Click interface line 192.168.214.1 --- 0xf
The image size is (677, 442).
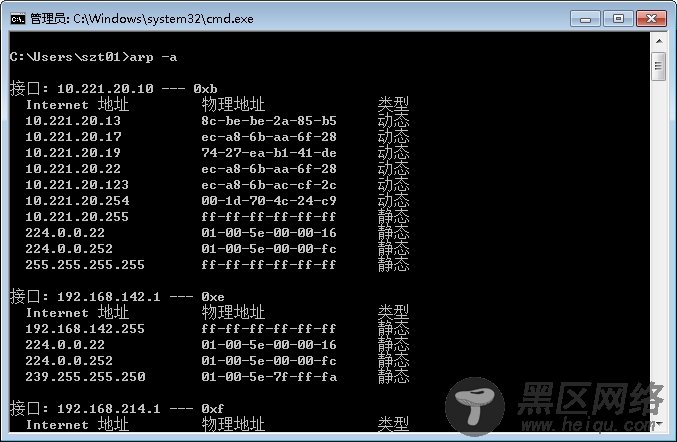point(117,408)
